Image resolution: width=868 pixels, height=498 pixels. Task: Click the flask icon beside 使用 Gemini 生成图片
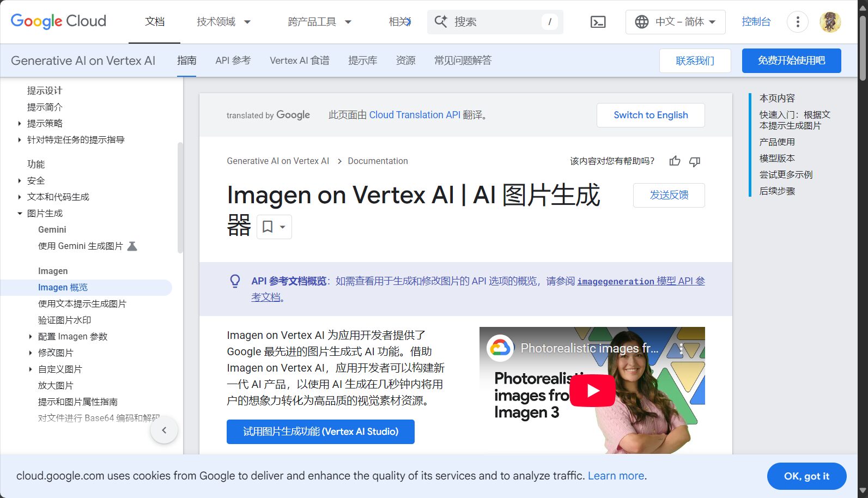coord(132,246)
